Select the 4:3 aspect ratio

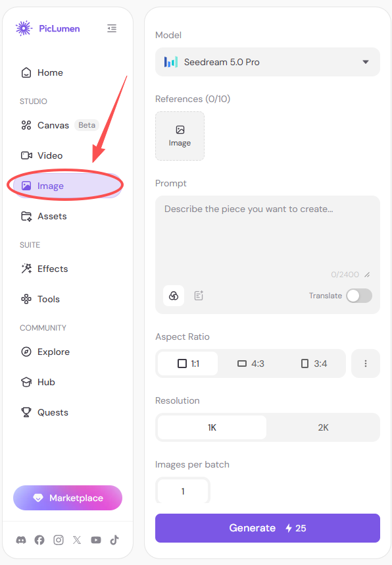251,363
